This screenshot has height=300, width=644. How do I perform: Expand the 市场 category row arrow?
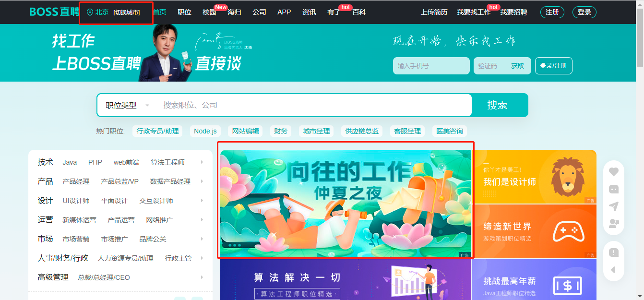click(x=202, y=239)
